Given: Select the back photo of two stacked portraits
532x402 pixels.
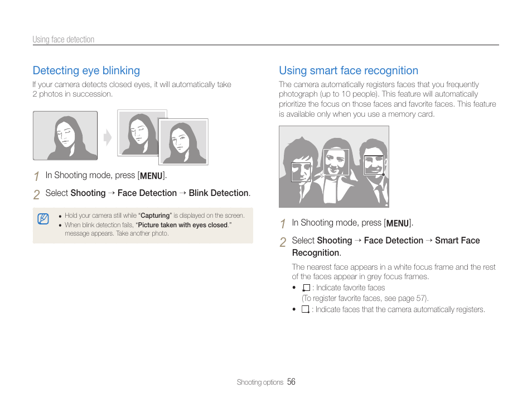Looking at the screenshot, I should 138,132.
